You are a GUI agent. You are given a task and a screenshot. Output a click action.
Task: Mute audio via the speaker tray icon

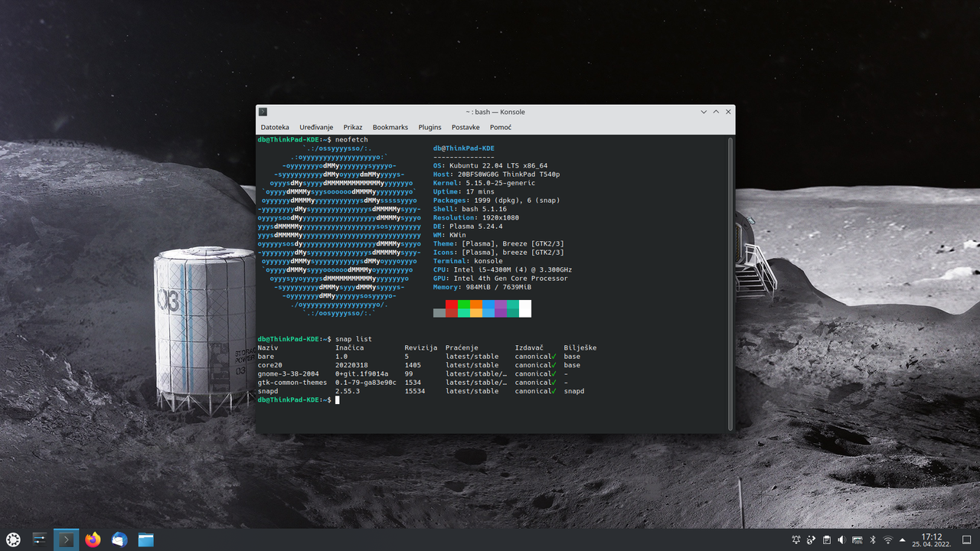[x=842, y=540]
